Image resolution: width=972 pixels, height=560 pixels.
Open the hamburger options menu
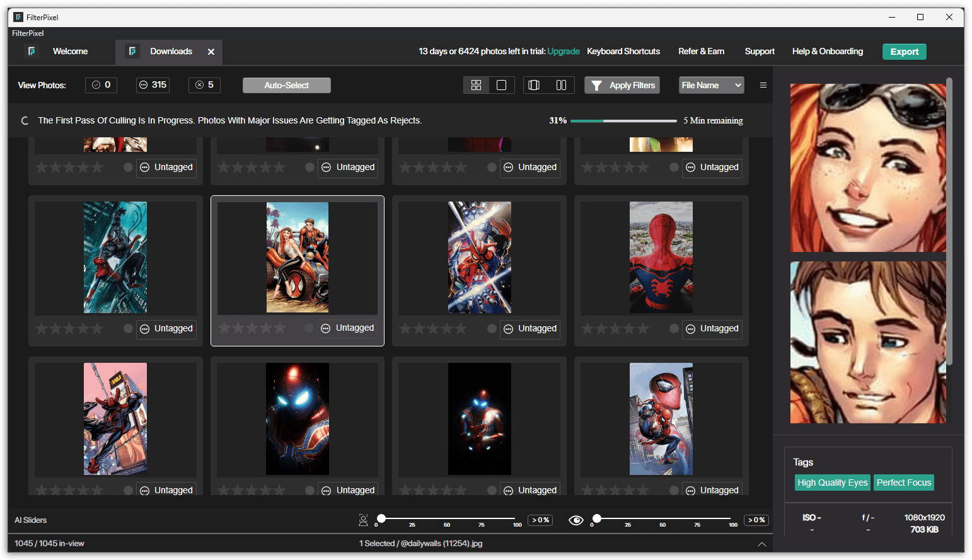coord(763,85)
